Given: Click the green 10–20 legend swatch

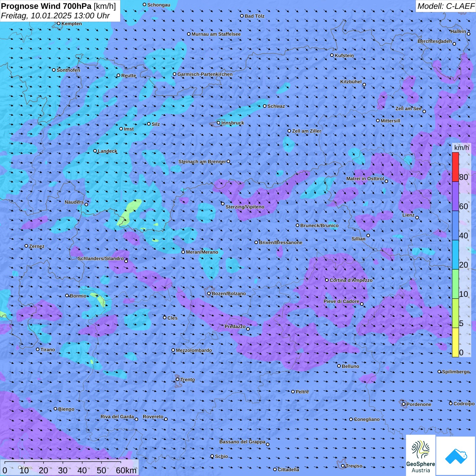Looking at the screenshot, I should tap(455, 284).
